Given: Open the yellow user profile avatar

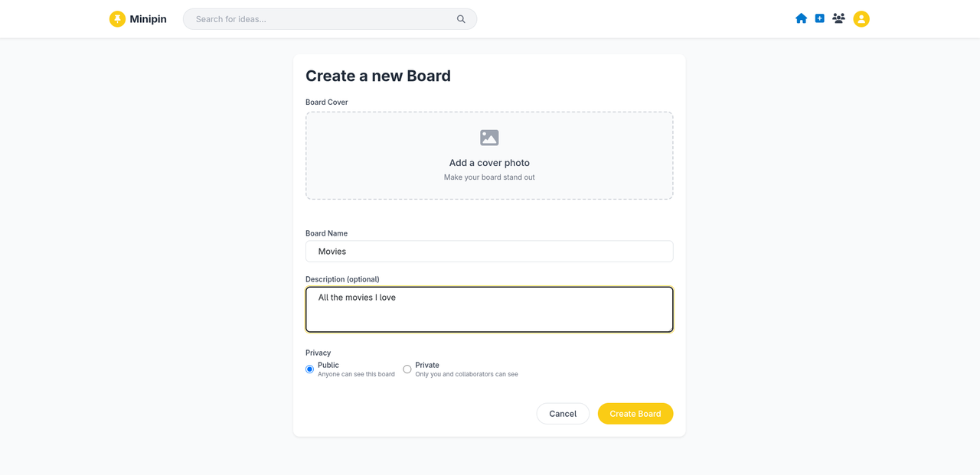Looking at the screenshot, I should pyautogui.click(x=861, y=19).
